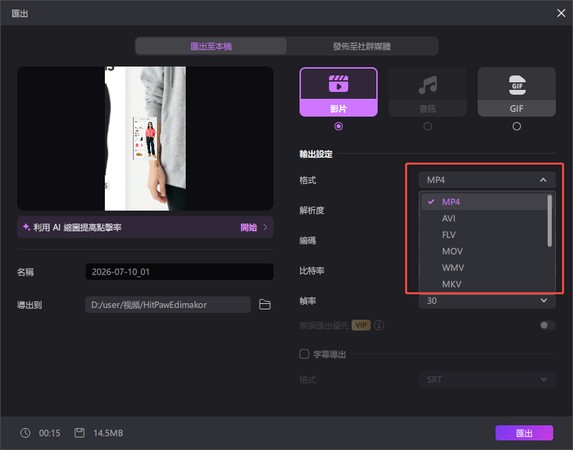
Task: Show info for lossless export VIP option
Action: (x=379, y=325)
